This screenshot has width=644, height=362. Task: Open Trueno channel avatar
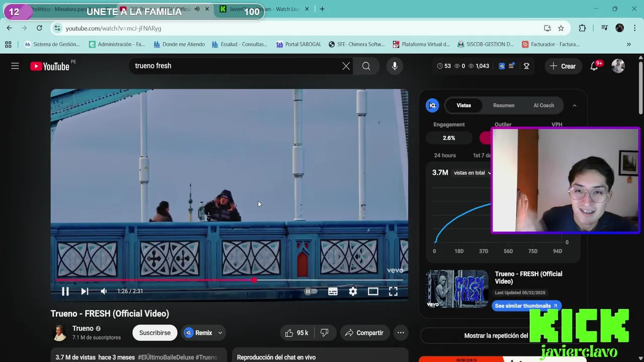pos(59,333)
